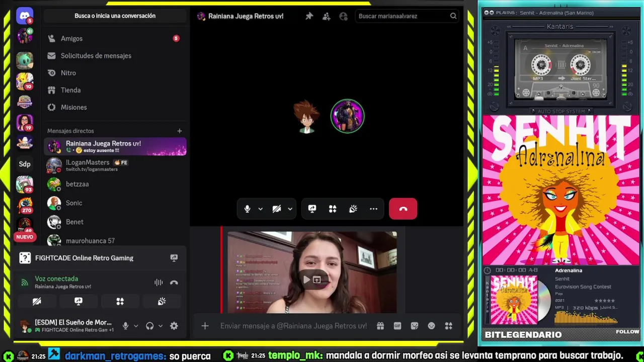Jump to NUEVO unread indicator
This screenshot has height=362, width=644.
pos(24,237)
